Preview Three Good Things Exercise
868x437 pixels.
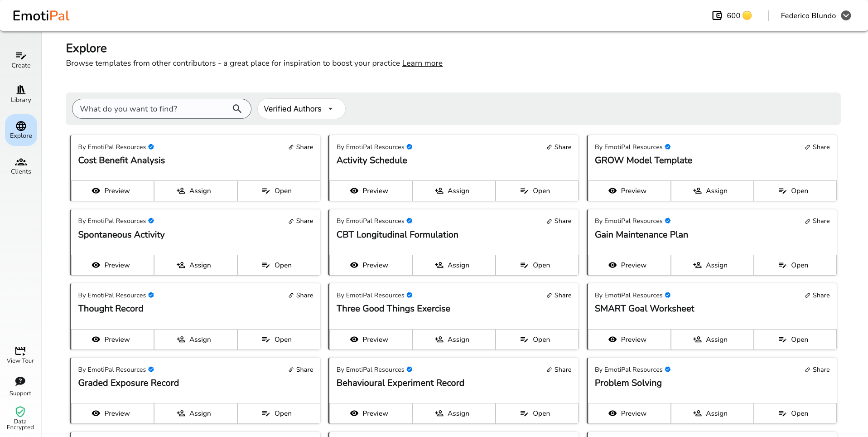click(371, 340)
